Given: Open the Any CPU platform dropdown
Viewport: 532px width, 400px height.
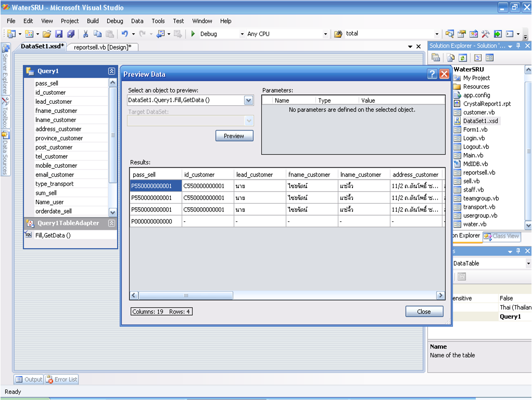Looking at the screenshot, I should click(x=325, y=34).
